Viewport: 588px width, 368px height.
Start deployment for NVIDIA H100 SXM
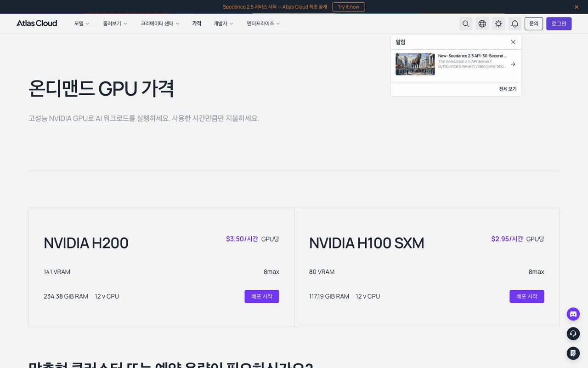pos(527,296)
